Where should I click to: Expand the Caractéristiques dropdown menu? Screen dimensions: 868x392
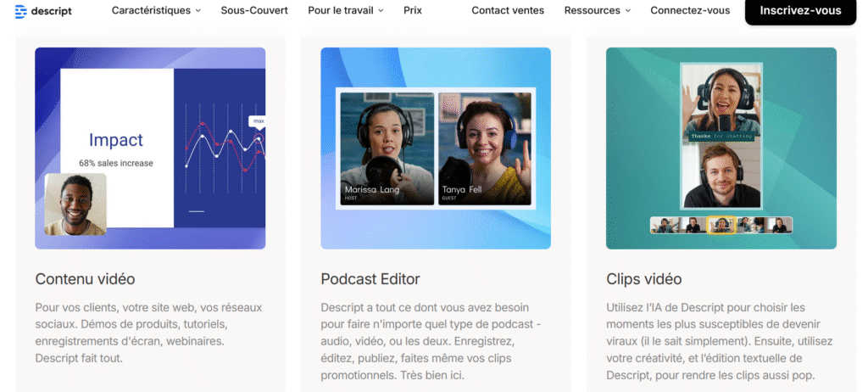(x=156, y=10)
